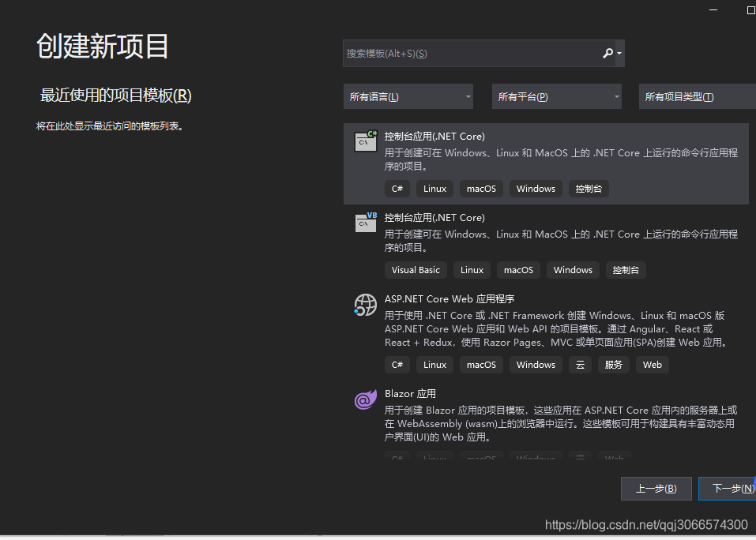The image size is (756, 540).
Task: Click the Windows tag under ASP.NET Core Web
Action: pos(536,365)
